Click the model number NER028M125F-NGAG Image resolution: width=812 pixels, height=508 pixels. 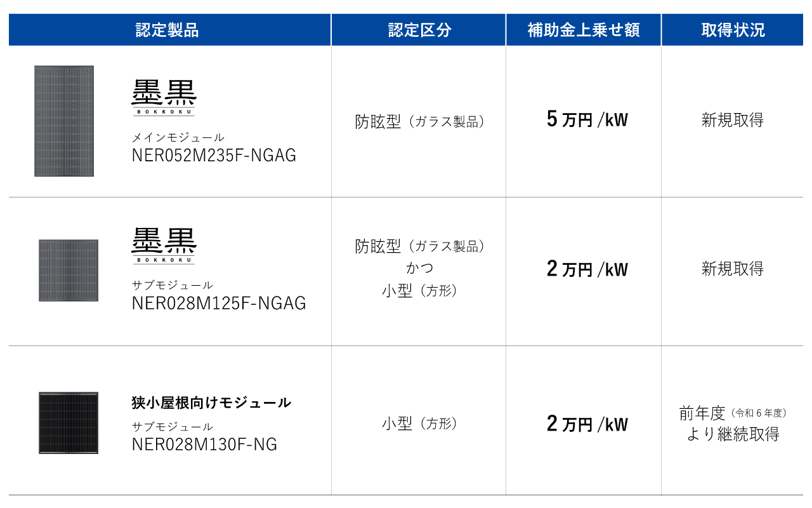coord(219,304)
